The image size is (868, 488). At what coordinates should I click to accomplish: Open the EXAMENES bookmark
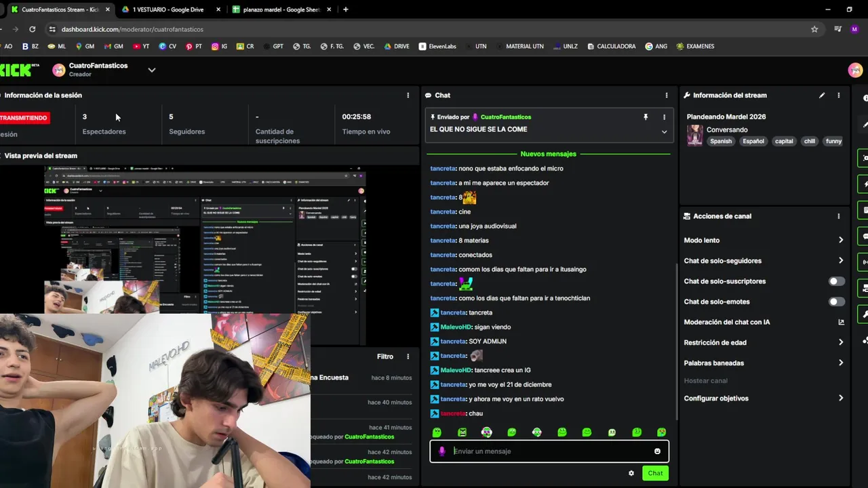[695, 46]
